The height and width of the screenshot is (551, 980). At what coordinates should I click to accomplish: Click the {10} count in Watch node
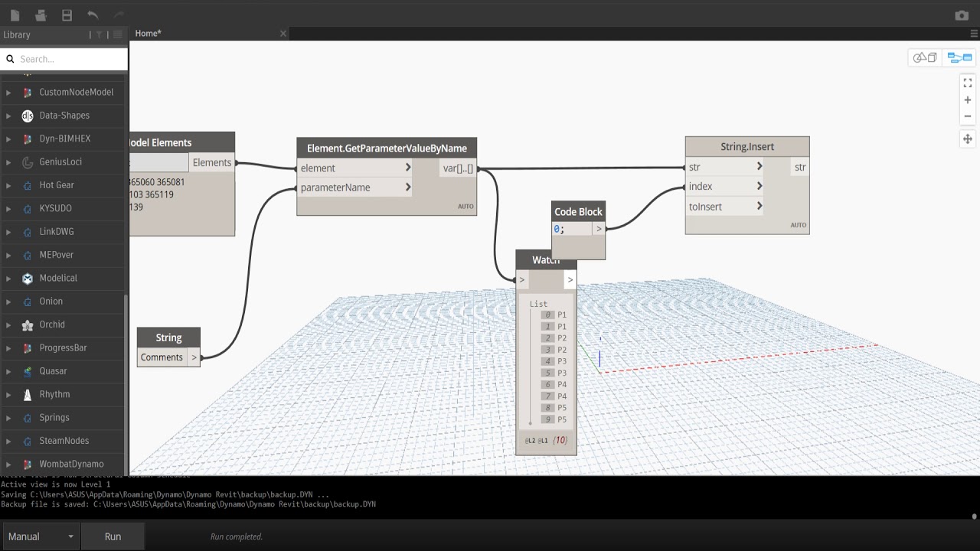560,440
